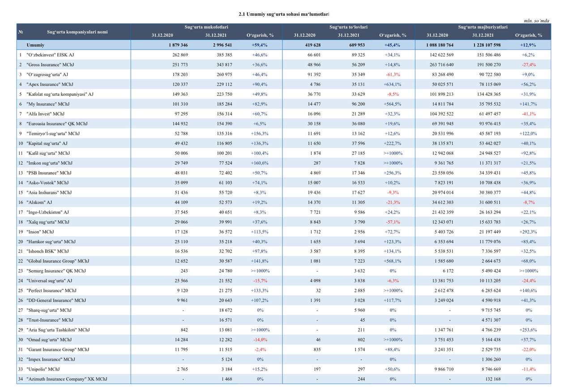Click "Perfect Insurance" MChJ company name
The width and height of the screenshot is (573, 392).
pyautogui.click(x=51, y=291)
